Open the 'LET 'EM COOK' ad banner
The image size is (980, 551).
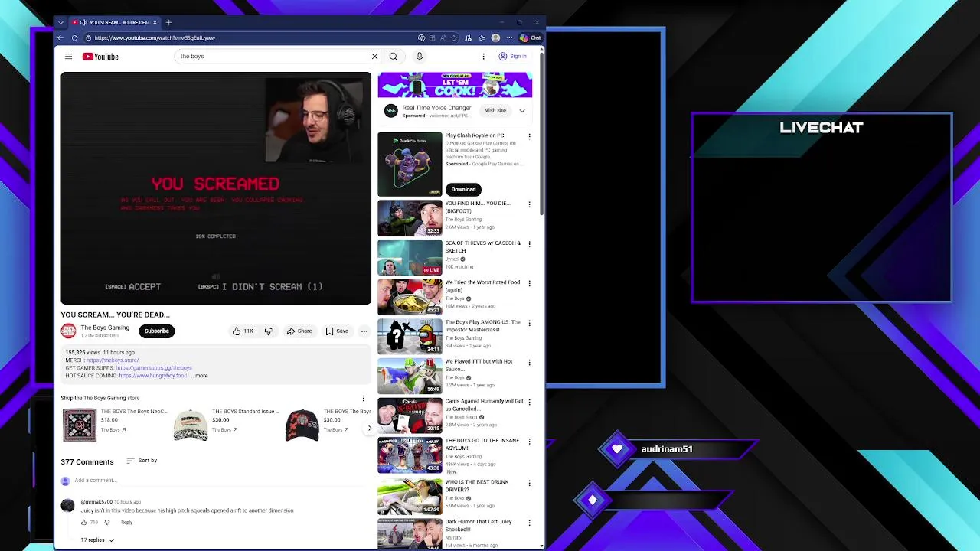[x=455, y=84]
